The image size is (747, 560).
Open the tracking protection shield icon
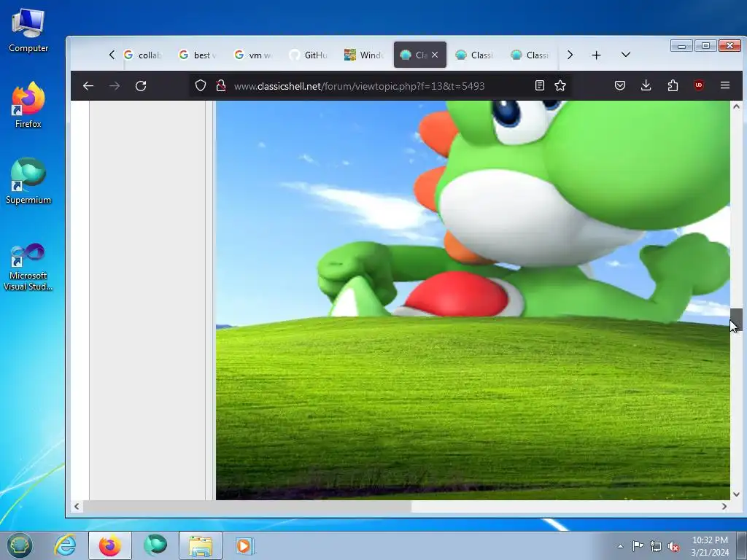201,86
